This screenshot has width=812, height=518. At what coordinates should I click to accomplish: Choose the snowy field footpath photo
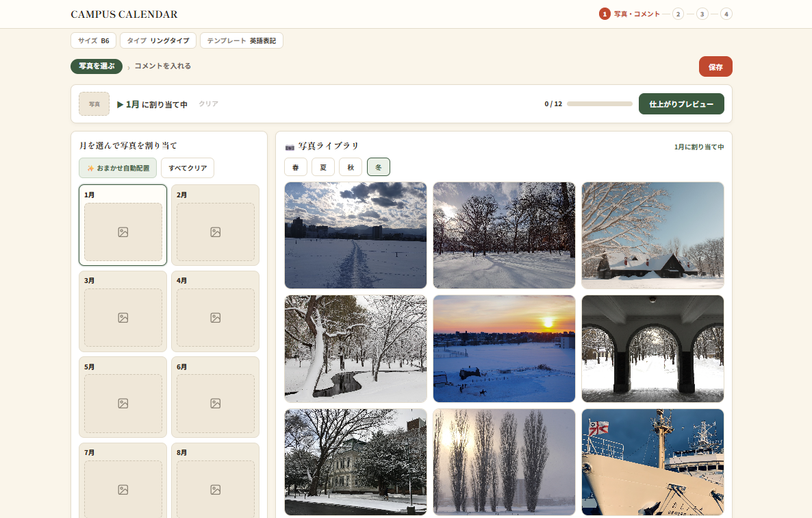coord(356,235)
